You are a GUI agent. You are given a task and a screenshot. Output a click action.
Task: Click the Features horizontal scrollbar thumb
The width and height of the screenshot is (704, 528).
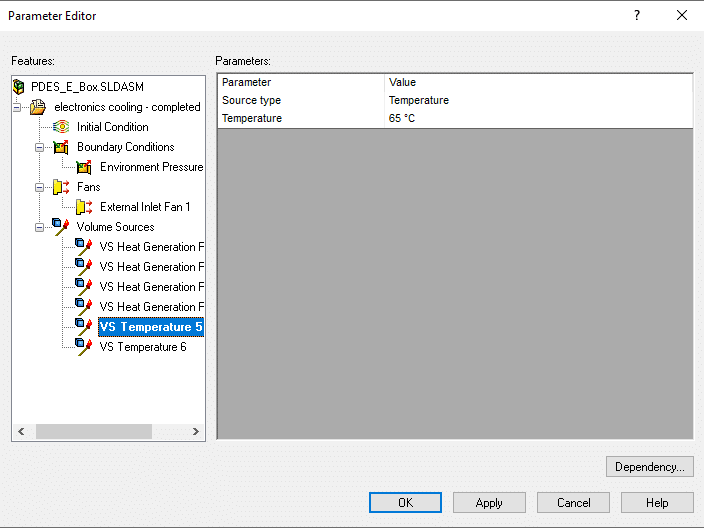coord(94,431)
